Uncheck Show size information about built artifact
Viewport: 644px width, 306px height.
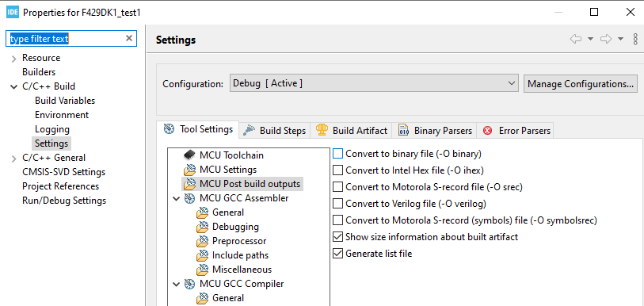coord(337,237)
